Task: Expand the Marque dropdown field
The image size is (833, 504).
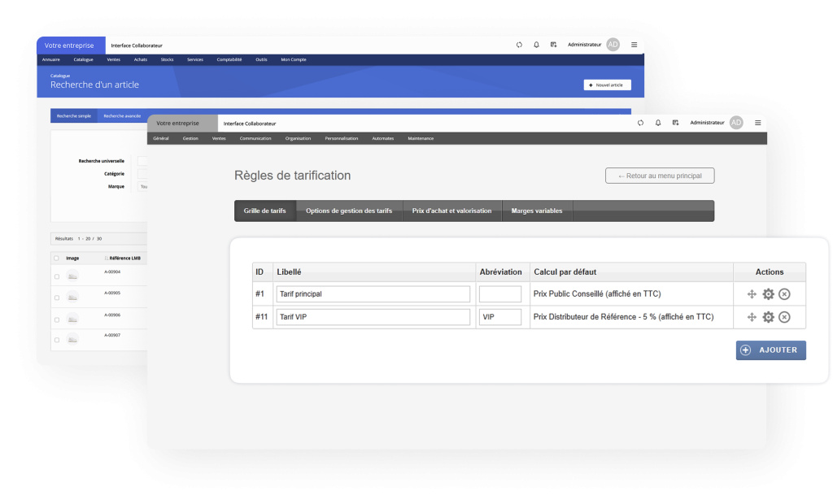Action: [142, 186]
